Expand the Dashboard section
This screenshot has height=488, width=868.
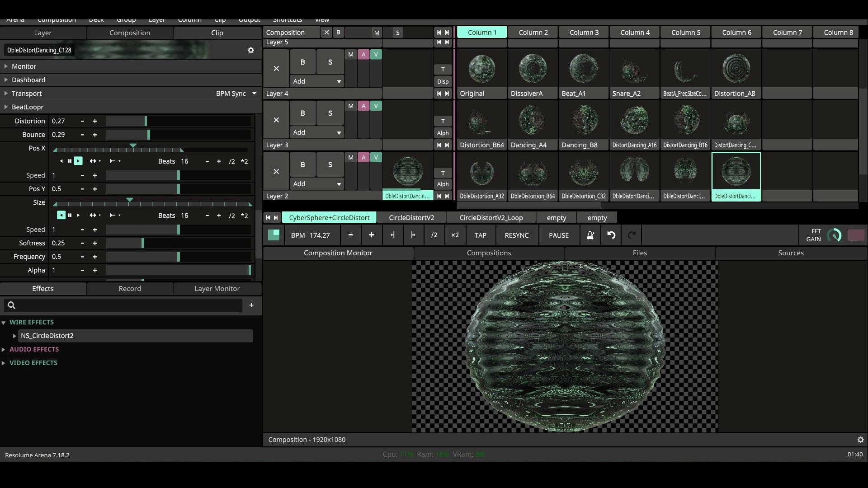point(6,80)
